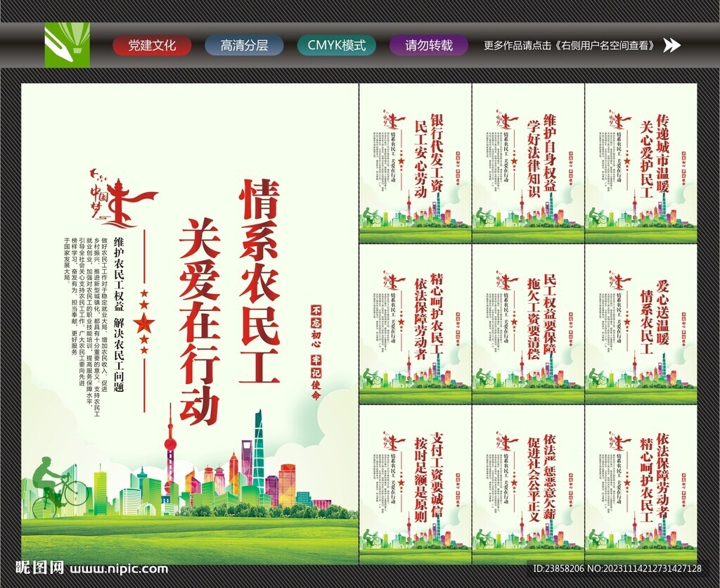
Task: Open the 更多作品请点击 link text
Action: 570,46
